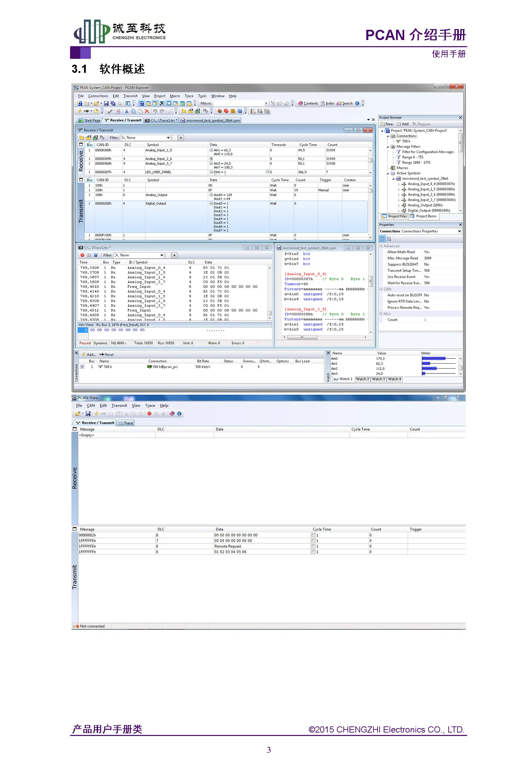Click the scissors cut icon in PCAN-Explorer toolbar
The image size is (532, 777).
126,111
